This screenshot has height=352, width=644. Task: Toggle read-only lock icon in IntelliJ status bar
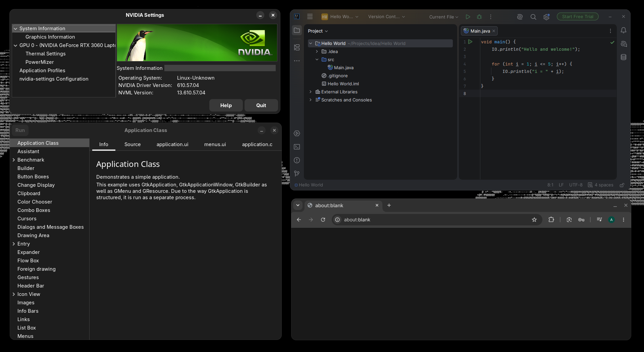[x=622, y=185]
